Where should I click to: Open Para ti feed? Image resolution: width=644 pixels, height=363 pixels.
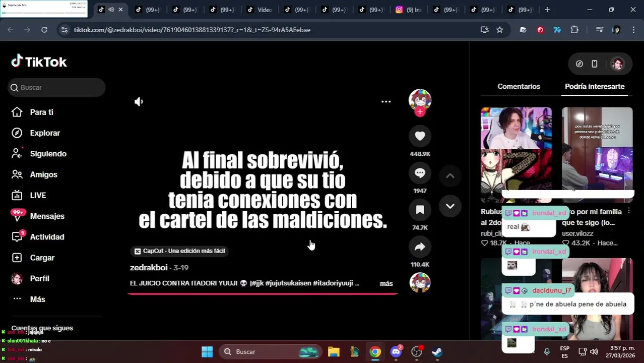(x=41, y=112)
